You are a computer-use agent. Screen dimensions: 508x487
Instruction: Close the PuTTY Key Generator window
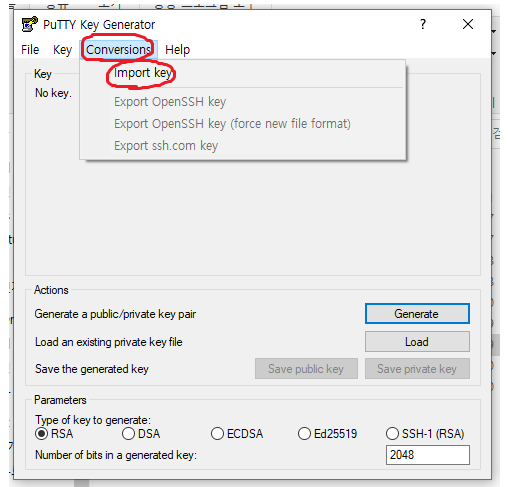coord(468,24)
